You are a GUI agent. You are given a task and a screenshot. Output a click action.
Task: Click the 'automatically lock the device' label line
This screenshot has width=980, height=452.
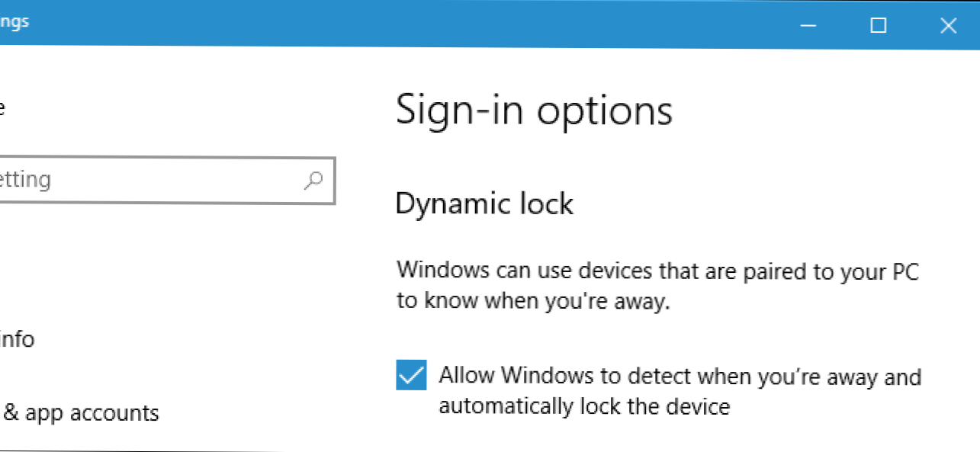(x=584, y=406)
